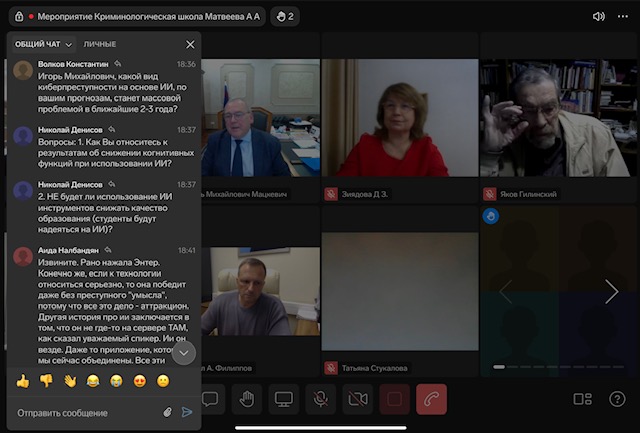Screen dimensions: 640x433
Task: Send the chat message with arrow icon
Action: (x=187, y=411)
